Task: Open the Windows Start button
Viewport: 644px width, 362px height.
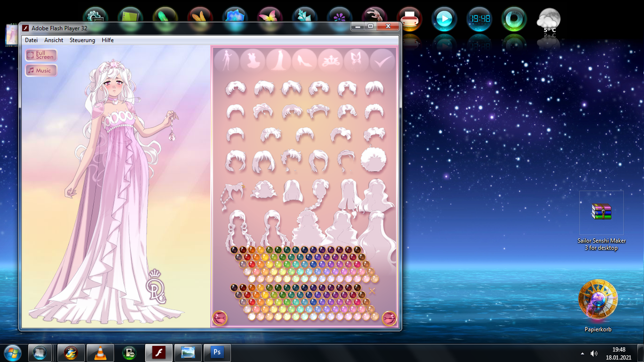Action: (x=12, y=352)
